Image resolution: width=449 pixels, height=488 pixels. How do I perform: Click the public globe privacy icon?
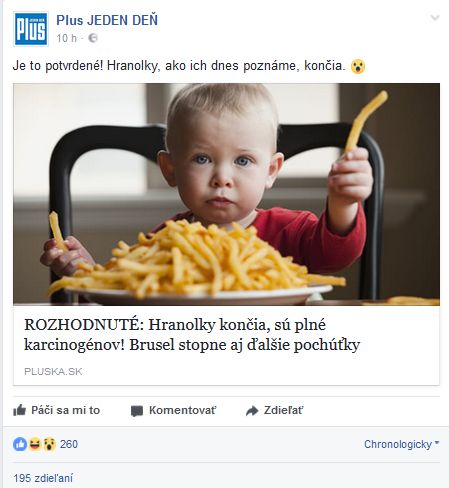pos(93,38)
